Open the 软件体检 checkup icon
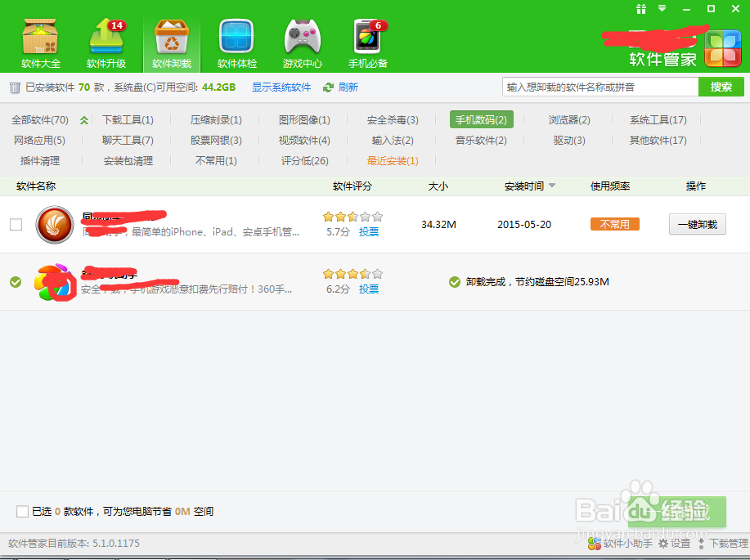Screen dimensions: 750x560 [236, 43]
